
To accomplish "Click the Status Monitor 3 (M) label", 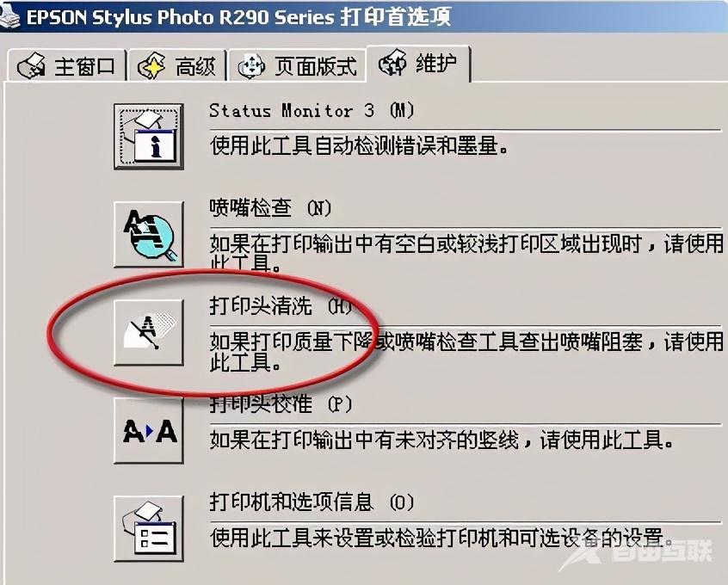I will 312,111.
